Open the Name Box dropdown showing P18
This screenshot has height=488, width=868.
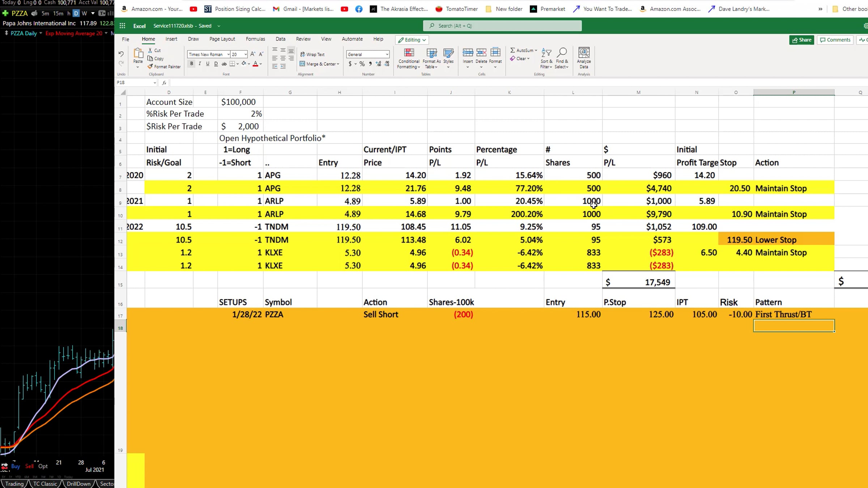[155, 83]
